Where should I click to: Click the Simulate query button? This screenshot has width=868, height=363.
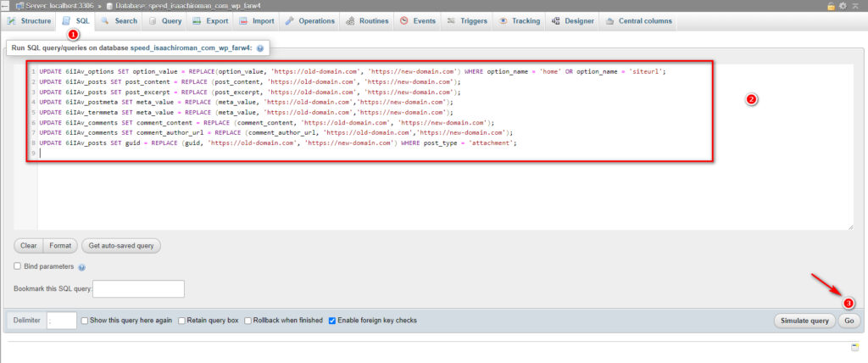tap(804, 321)
